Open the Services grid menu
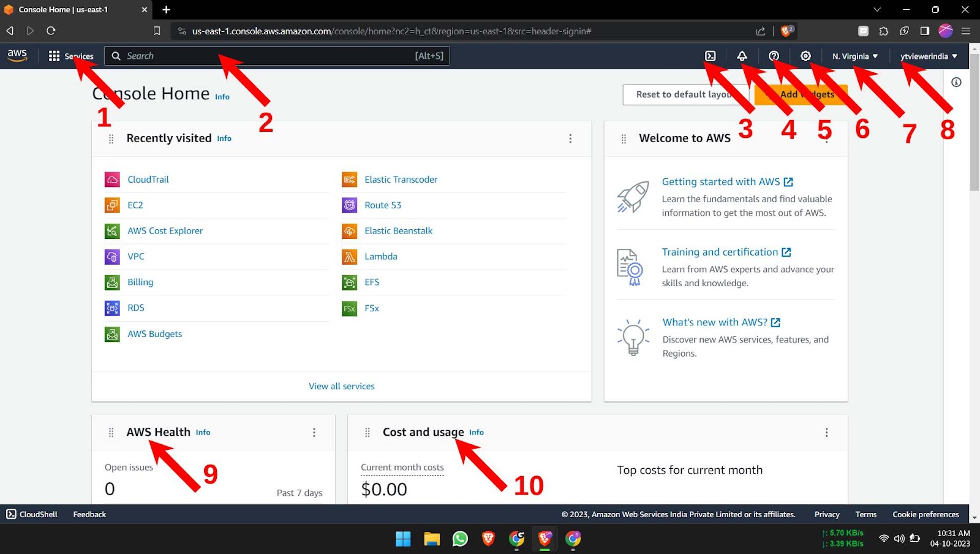Screen dimensions: 980x554 click(x=71, y=56)
